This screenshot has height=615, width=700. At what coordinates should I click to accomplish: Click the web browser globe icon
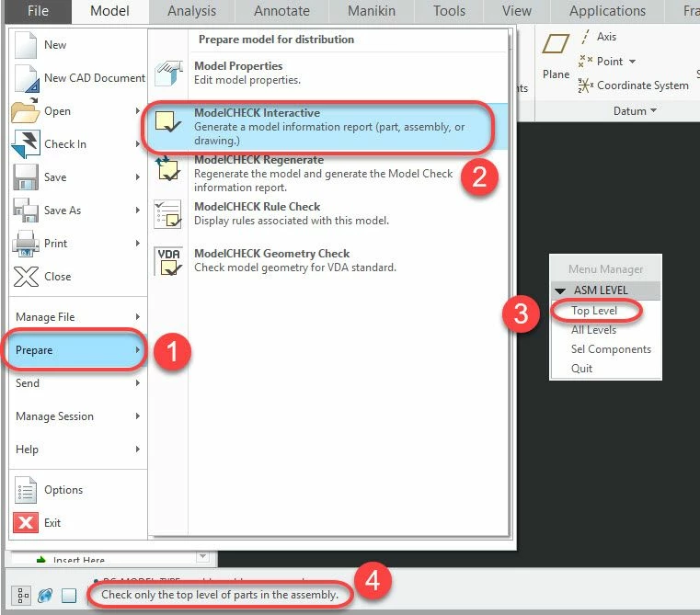[x=45, y=596]
